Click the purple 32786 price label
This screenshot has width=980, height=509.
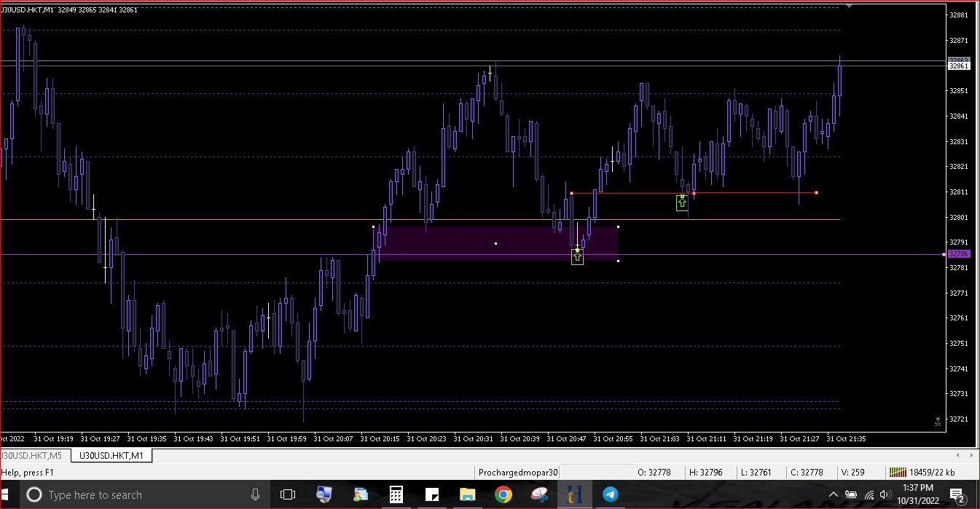coord(959,254)
